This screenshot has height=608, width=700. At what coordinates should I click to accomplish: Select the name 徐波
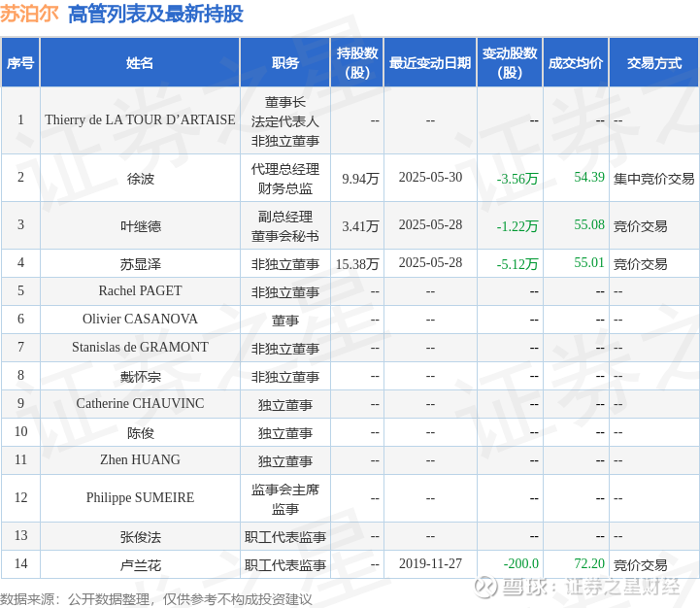[x=140, y=179]
